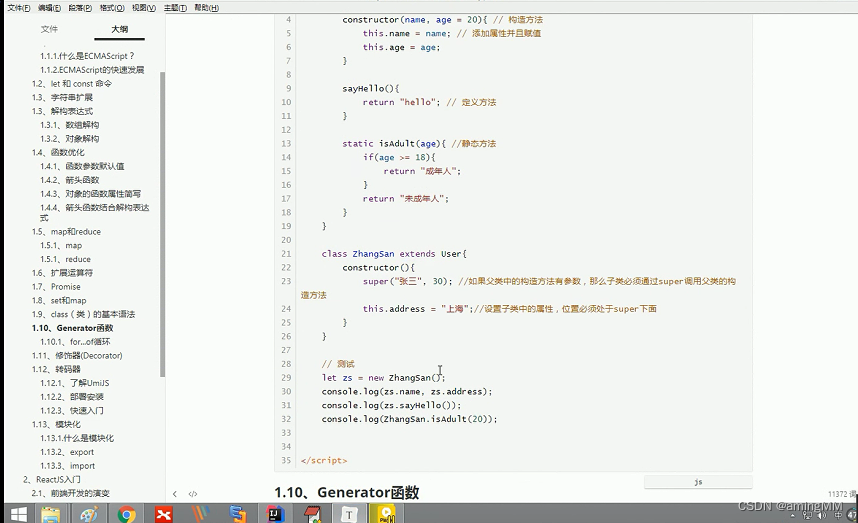858x523 pixels.
Task: Click code line 21 'class ZhangSan extends User{'
Action: point(394,254)
